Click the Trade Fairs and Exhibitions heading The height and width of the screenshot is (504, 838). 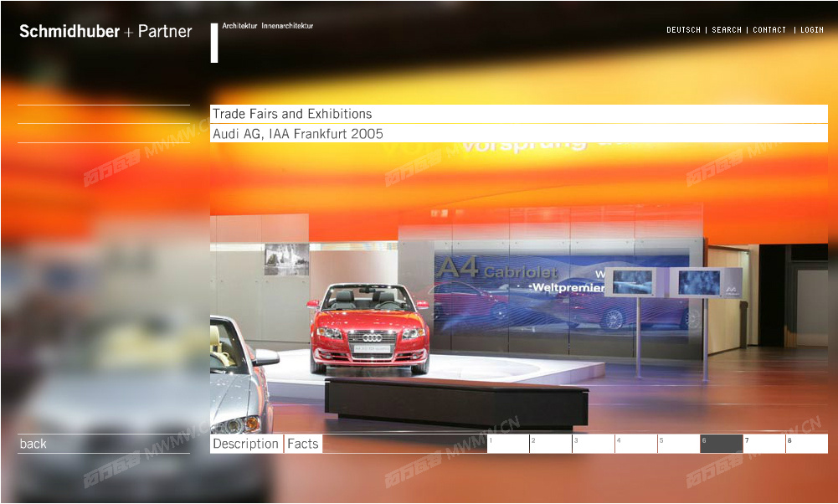[x=292, y=114]
